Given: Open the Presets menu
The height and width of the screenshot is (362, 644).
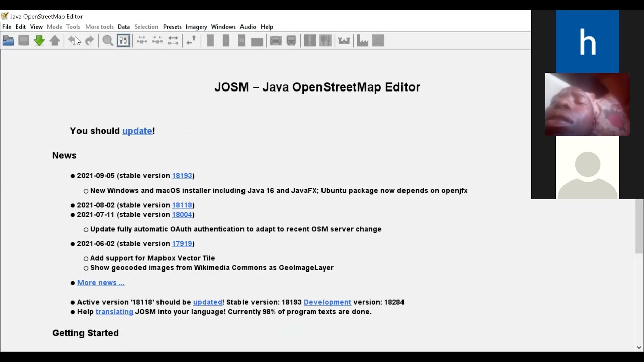Looking at the screenshot, I should [172, 27].
